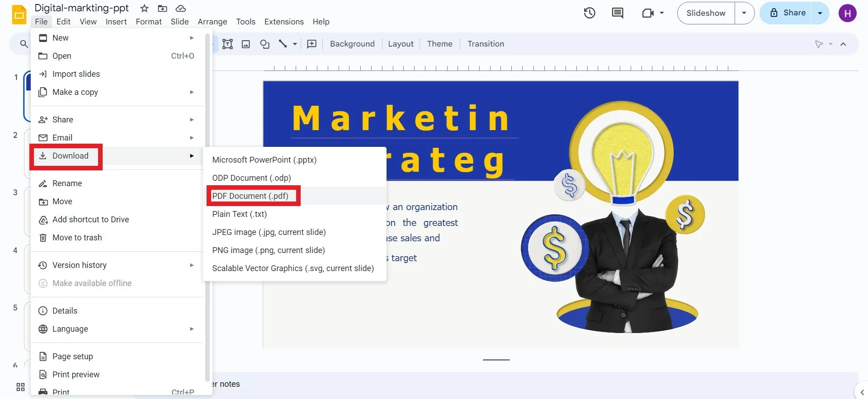Select Move to trash
The width and height of the screenshot is (868, 399).
pyautogui.click(x=117, y=238)
